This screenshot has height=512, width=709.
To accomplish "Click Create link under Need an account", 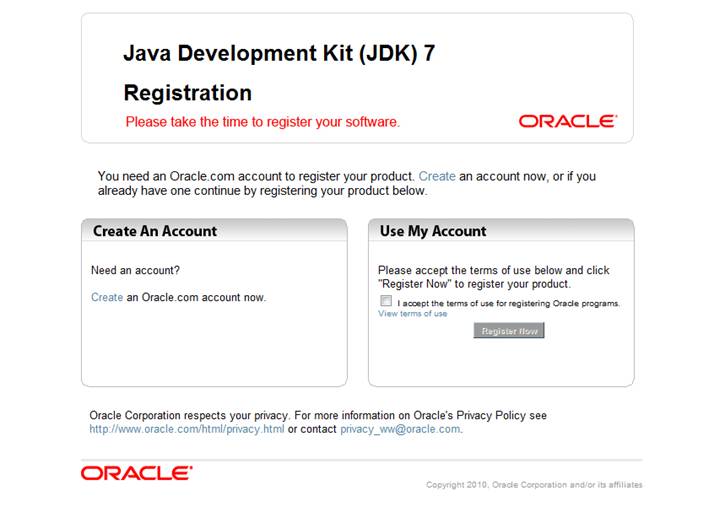I will click(107, 297).
